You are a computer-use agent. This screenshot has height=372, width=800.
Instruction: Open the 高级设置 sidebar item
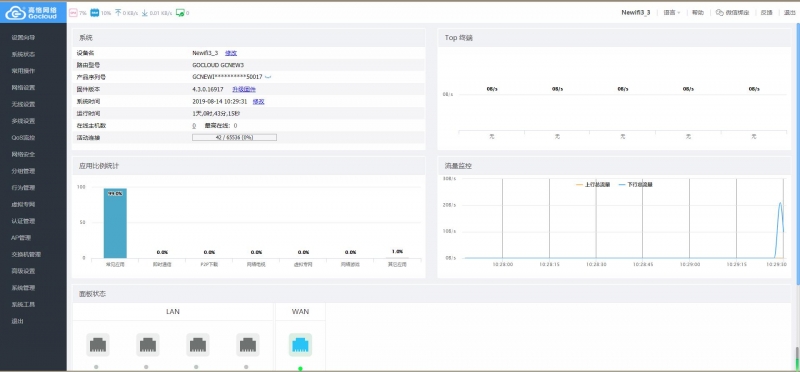pos(23,271)
